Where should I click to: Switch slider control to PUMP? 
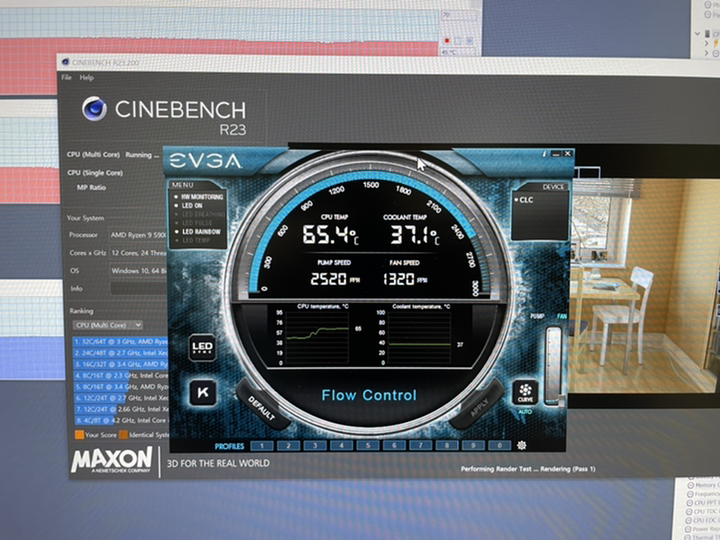pos(537,316)
